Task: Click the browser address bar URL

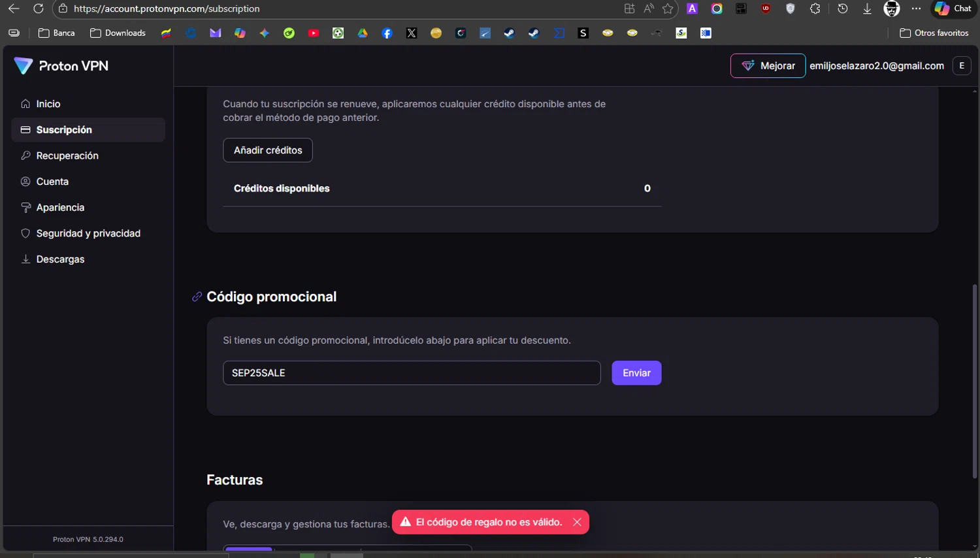Action: 167,8
